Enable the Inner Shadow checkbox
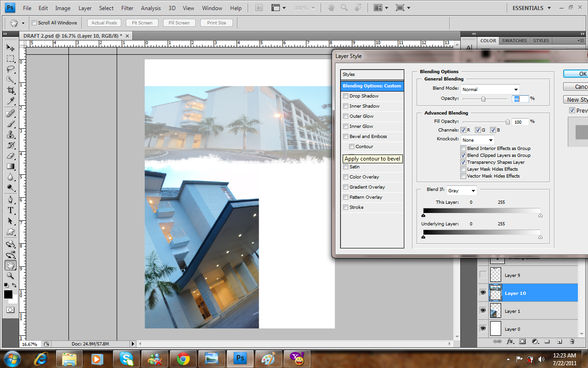 (345, 106)
